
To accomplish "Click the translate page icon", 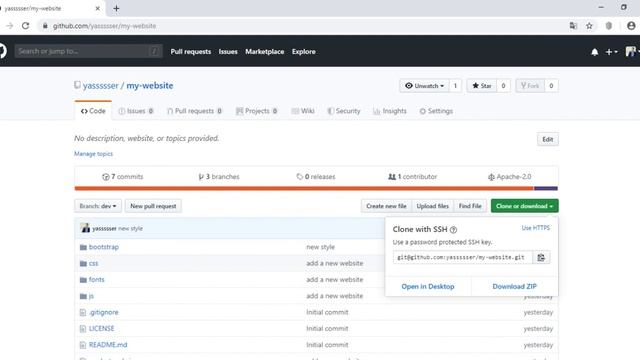I will (573, 26).
